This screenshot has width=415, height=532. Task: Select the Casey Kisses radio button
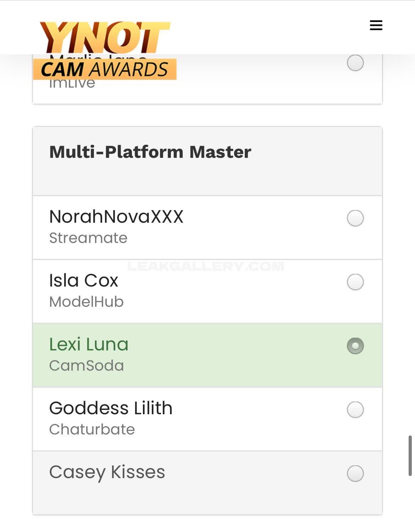(x=355, y=473)
